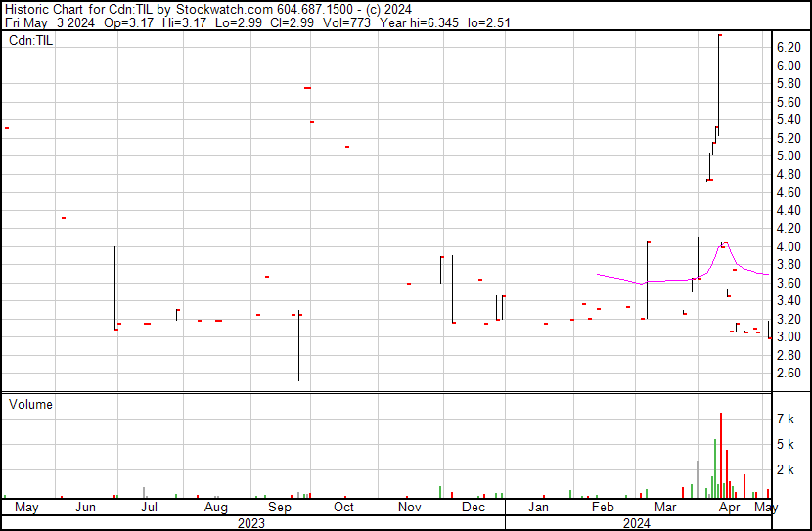Click the Cdn:TIL symbol label
The width and height of the screenshot is (812, 531).
[30, 41]
